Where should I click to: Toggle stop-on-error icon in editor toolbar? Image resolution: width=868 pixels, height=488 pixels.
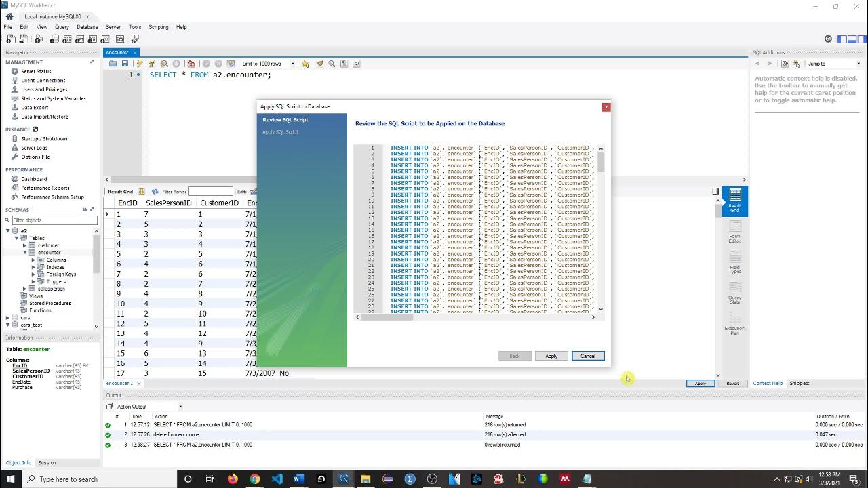click(191, 64)
